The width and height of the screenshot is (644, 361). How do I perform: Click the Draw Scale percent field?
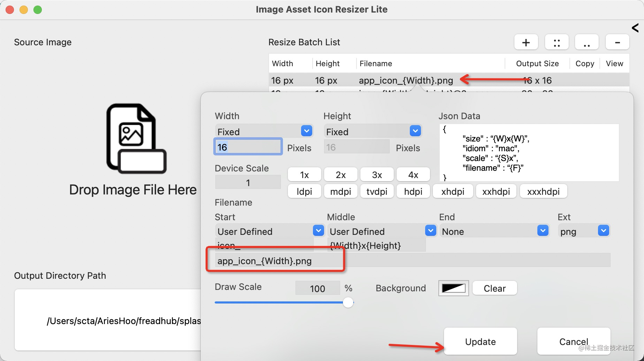pos(317,288)
